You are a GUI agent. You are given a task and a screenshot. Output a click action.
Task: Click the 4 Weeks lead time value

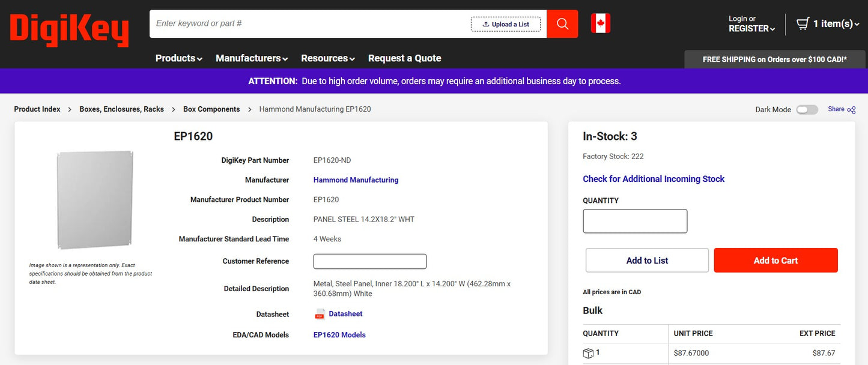(327, 239)
